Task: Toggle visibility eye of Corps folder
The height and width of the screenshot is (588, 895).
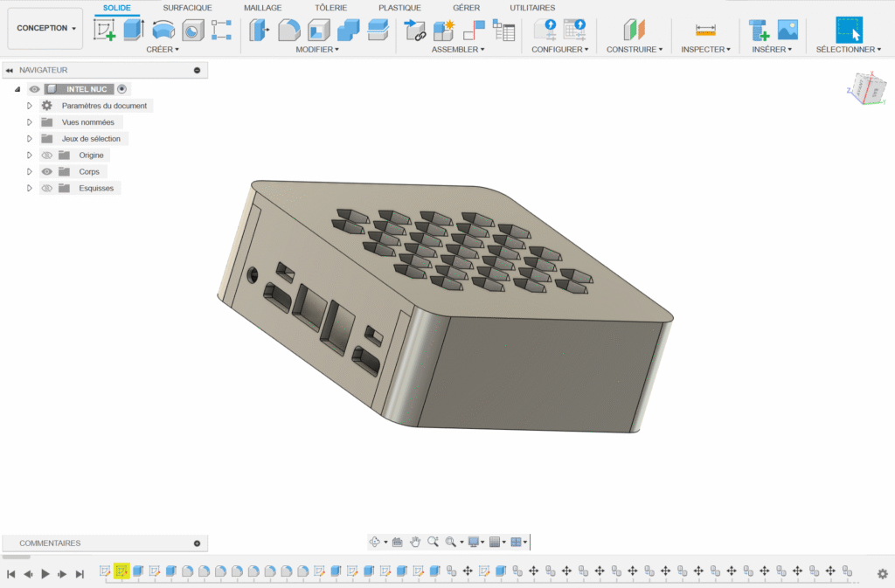Action: (x=47, y=172)
